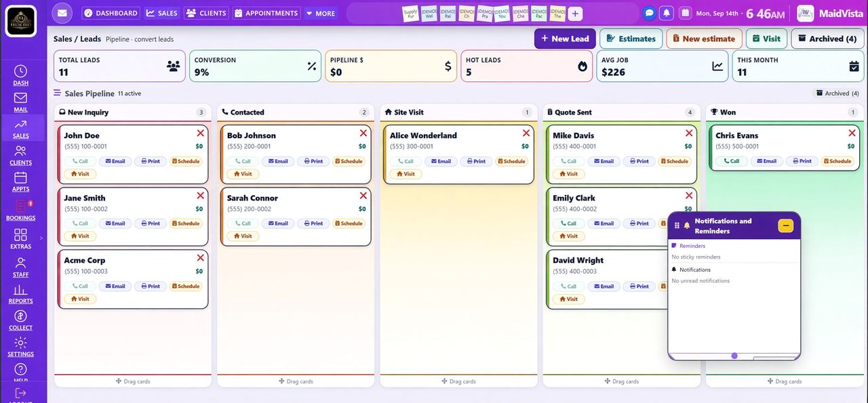Image resolution: width=868 pixels, height=403 pixels.
Task: Remove Alice Wonderland lead with red X
Action: (x=526, y=133)
